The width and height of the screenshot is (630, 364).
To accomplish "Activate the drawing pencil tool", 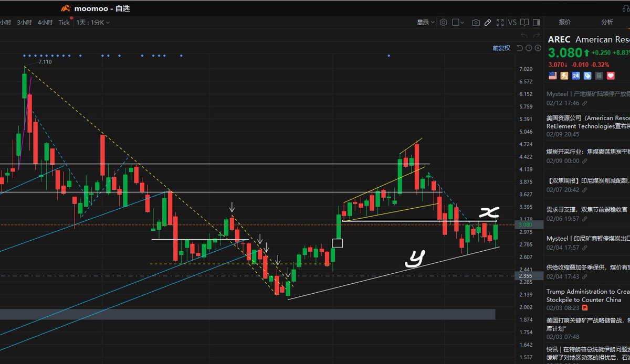I will (x=488, y=23).
